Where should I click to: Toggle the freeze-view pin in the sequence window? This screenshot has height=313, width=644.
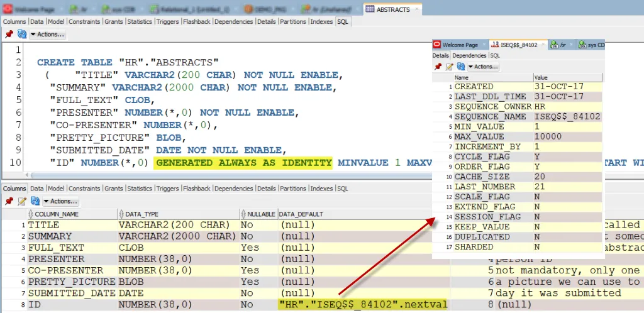pyautogui.click(x=438, y=66)
